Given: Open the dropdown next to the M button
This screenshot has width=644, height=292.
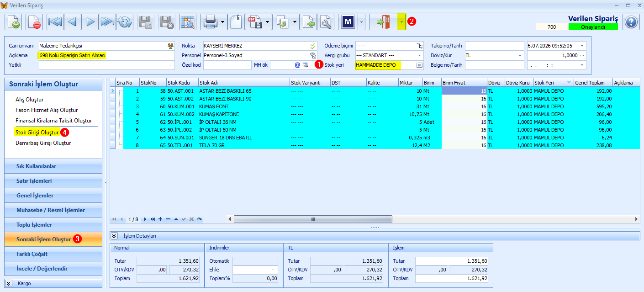Looking at the screenshot, I should pos(361,21).
